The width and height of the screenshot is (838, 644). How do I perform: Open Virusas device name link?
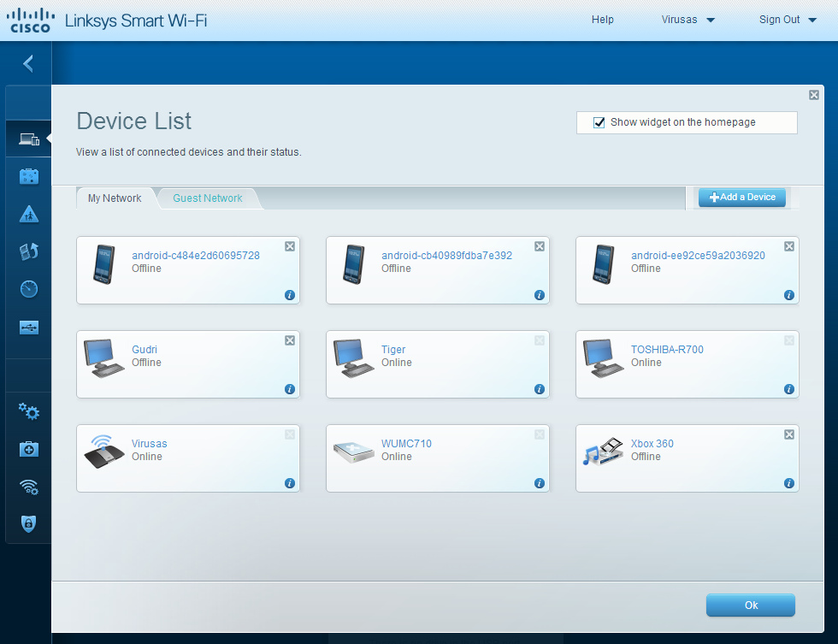point(149,444)
